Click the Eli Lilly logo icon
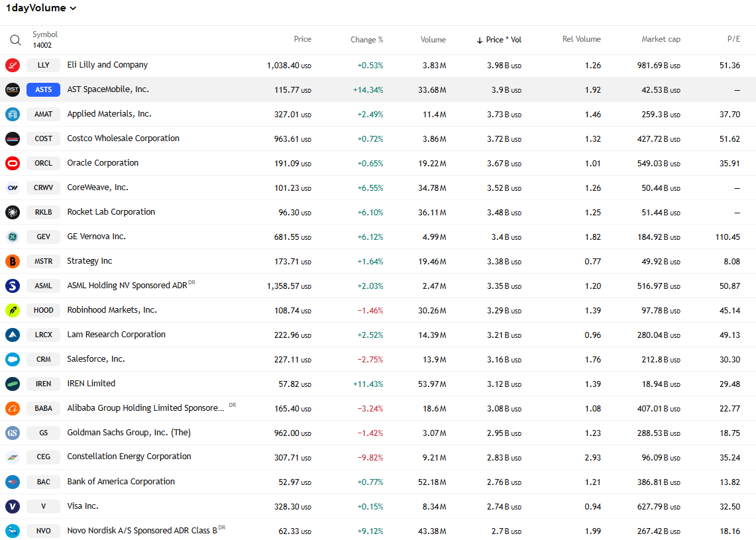The width and height of the screenshot is (756, 540). click(13, 65)
